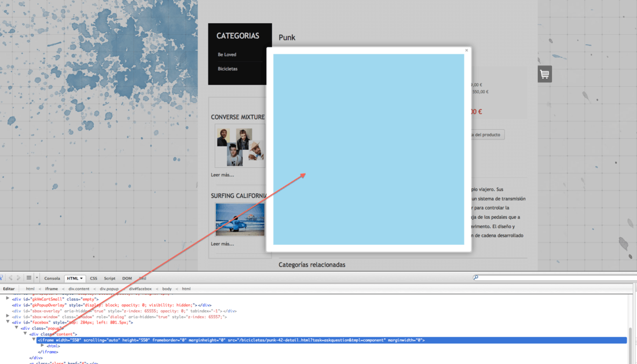Select the rightmost html breadcrumb after body

point(186,289)
